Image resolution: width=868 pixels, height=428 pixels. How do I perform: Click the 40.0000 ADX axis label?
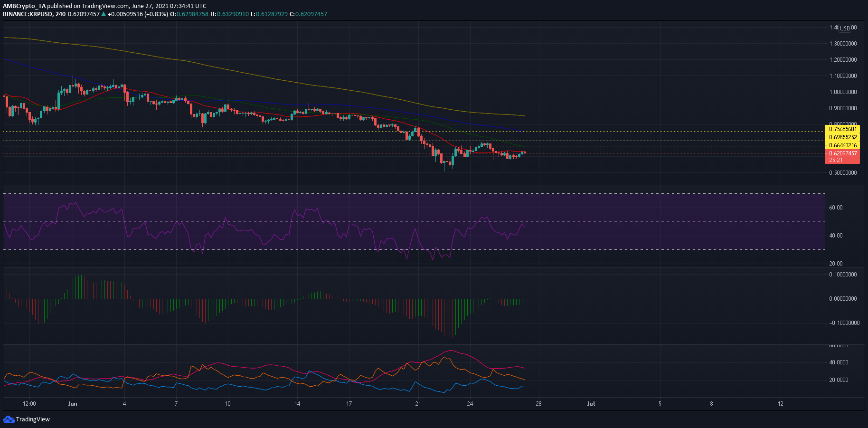839,362
